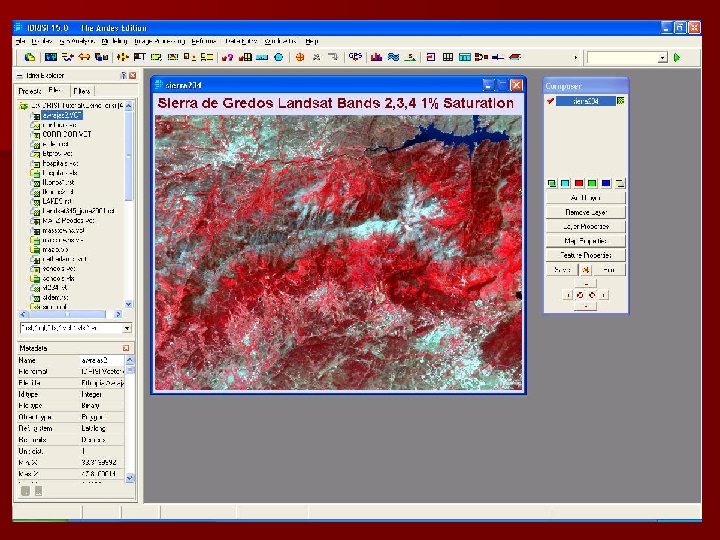Image resolution: width=720 pixels, height=540 pixels.
Task: Select the highlighted first file in the tree
Action: click(62, 115)
